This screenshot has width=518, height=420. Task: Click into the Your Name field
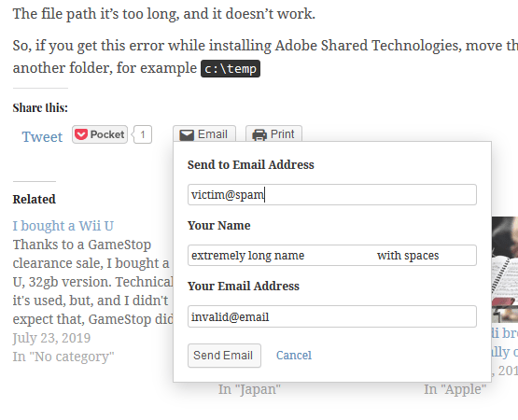[x=332, y=255]
